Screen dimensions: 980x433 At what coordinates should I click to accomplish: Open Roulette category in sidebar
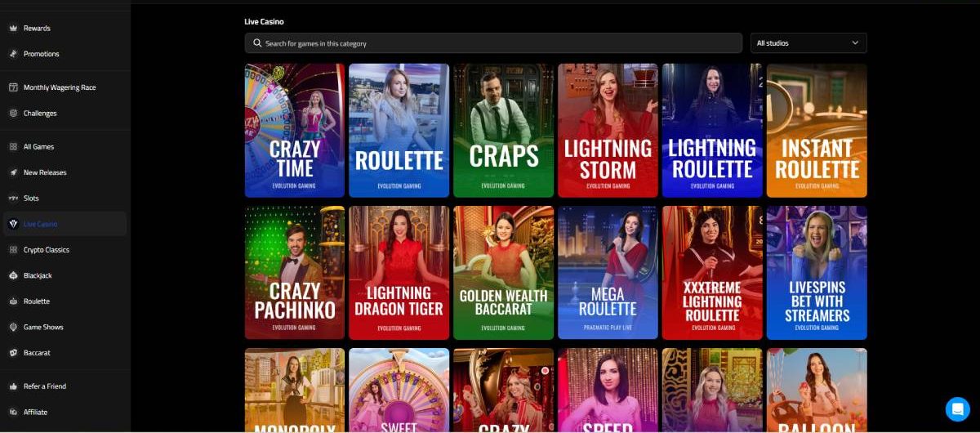click(x=37, y=301)
